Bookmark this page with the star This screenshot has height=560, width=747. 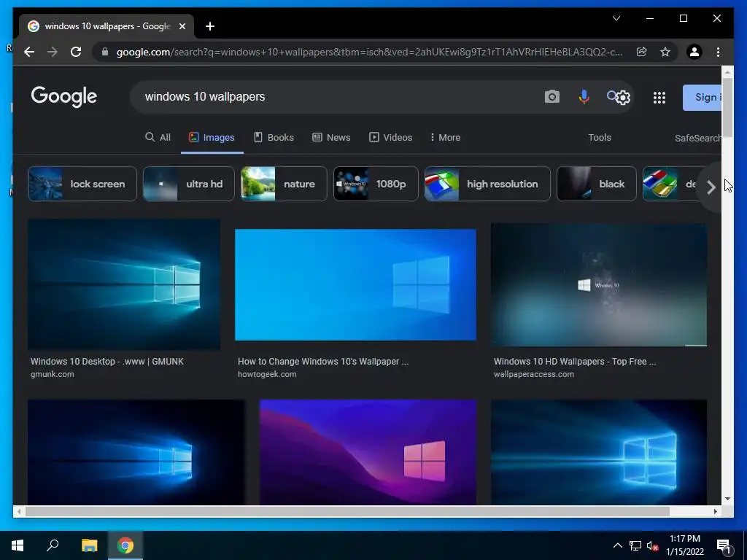665,52
